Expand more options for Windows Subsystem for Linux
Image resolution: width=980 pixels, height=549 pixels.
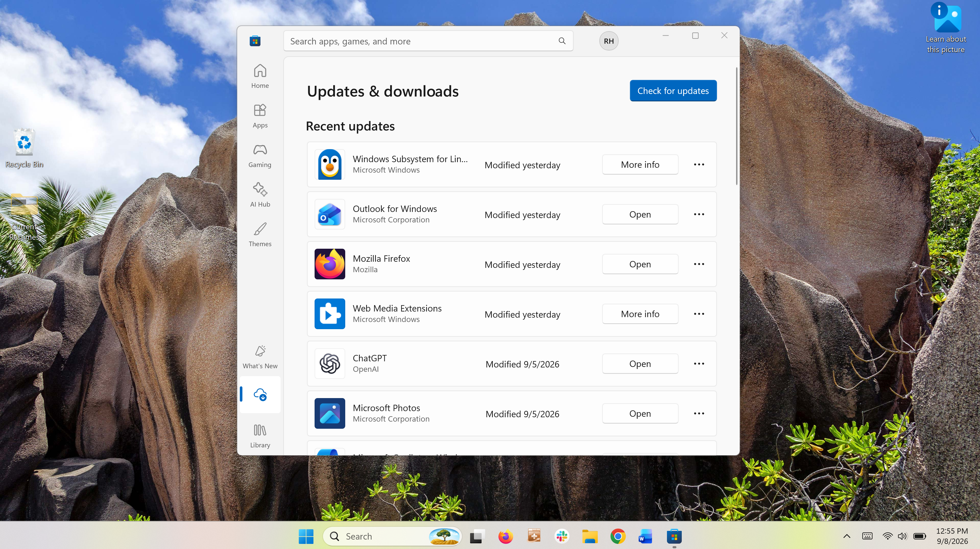[699, 164]
